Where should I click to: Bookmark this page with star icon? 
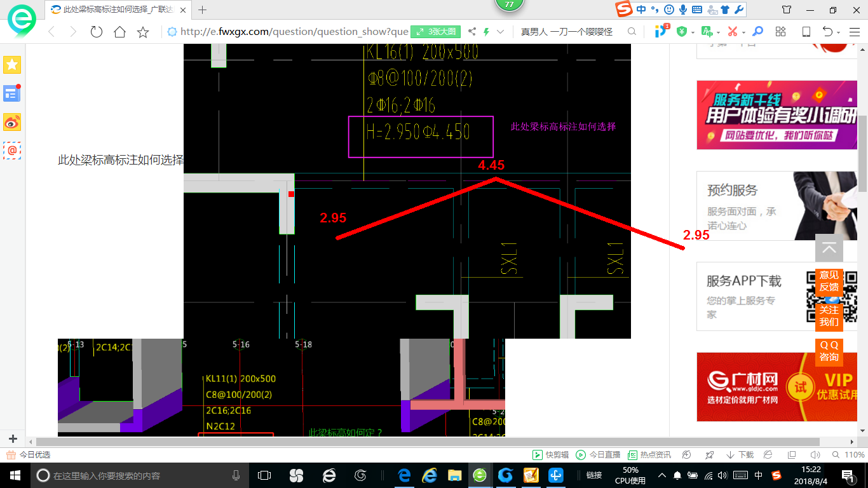click(143, 32)
